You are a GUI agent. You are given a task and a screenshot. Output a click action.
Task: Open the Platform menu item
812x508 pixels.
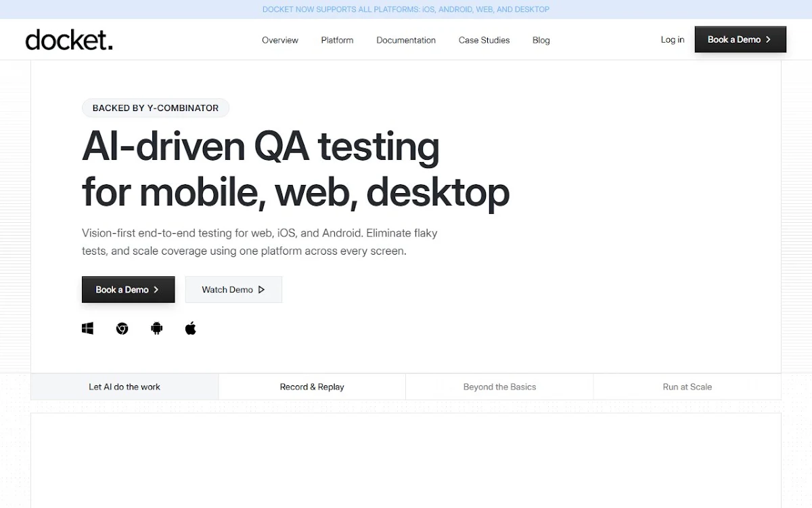click(337, 40)
